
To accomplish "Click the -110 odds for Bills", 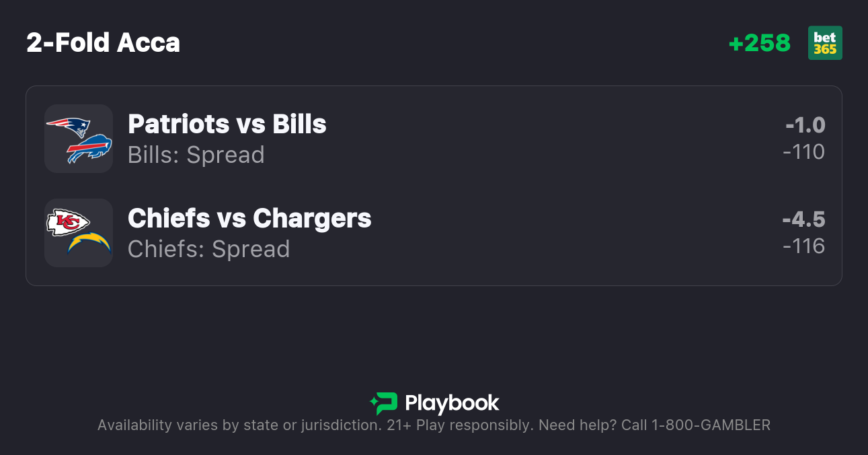I will tap(804, 152).
